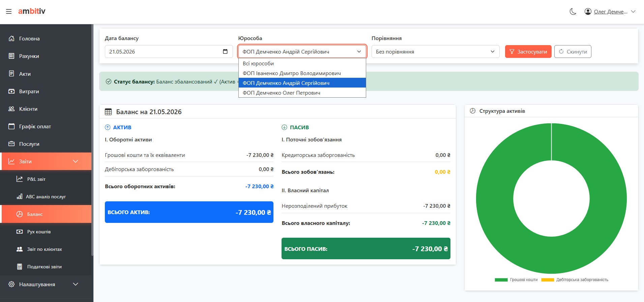
Task: Toggle yellow Дебіторська заборгованість legend swatch
Action: coord(548,280)
